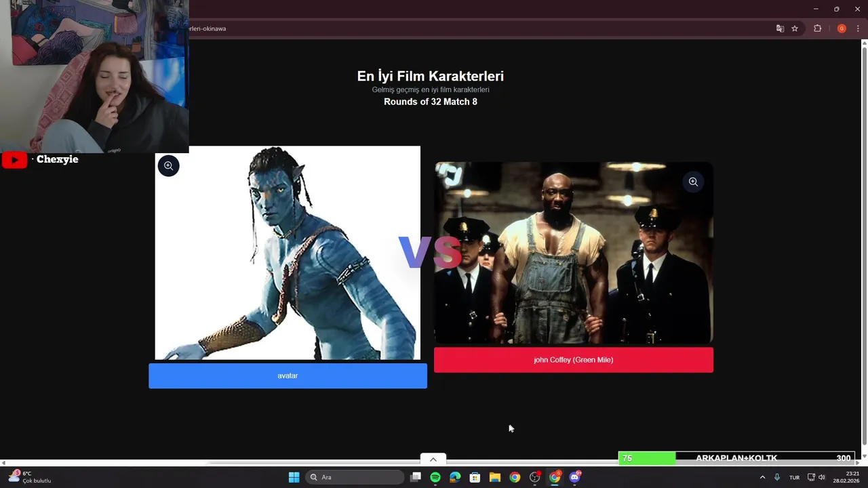868x488 pixels.
Task: Open the Chrome profile avatar
Action: click(842, 28)
